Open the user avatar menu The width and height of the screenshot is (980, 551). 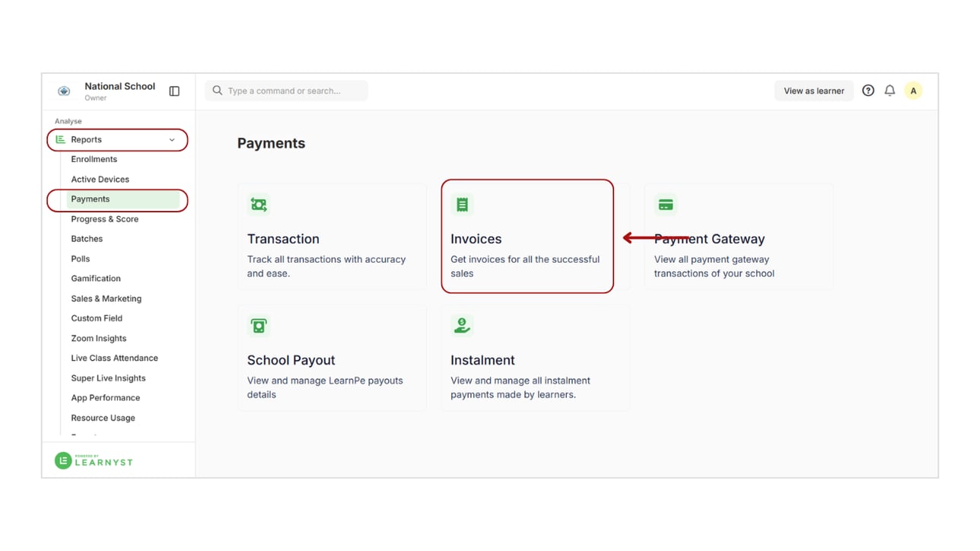click(913, 91)
